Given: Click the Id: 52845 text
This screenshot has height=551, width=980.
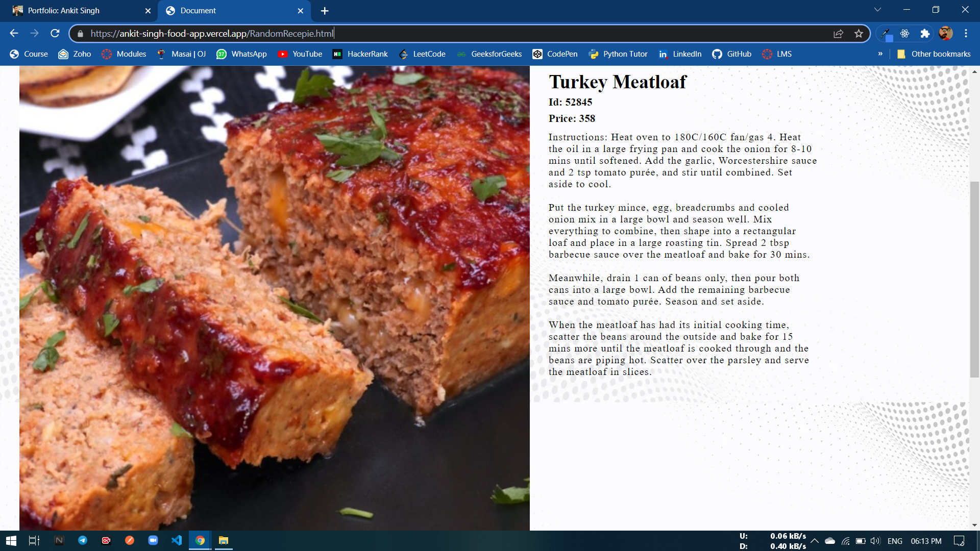Looking at the screenshot, I should tap(570, 102).
